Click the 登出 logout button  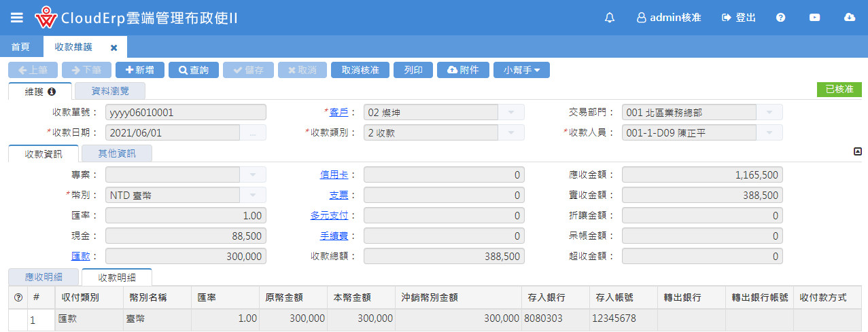click(739, 18)
